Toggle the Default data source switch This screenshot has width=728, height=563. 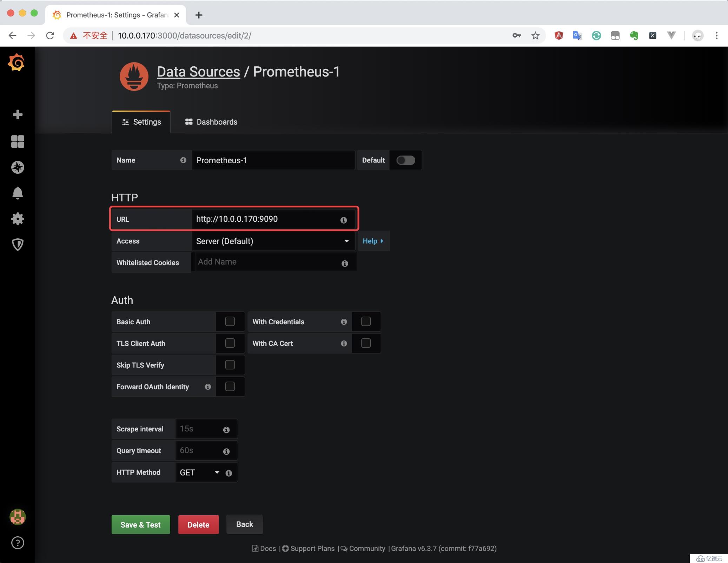(405, 160)
